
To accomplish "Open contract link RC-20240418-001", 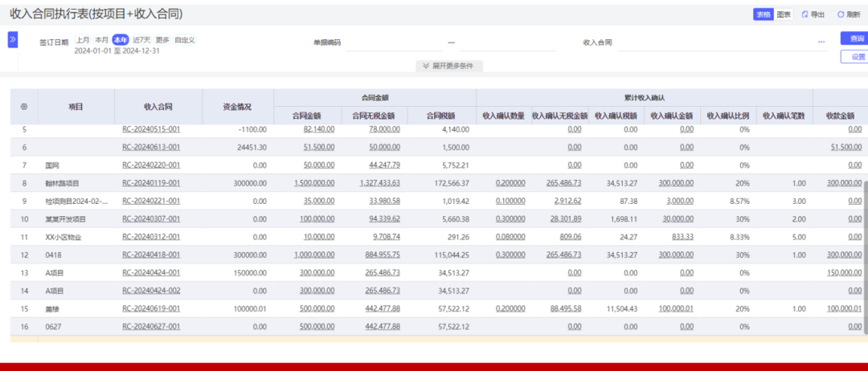I will click(150, 255).
